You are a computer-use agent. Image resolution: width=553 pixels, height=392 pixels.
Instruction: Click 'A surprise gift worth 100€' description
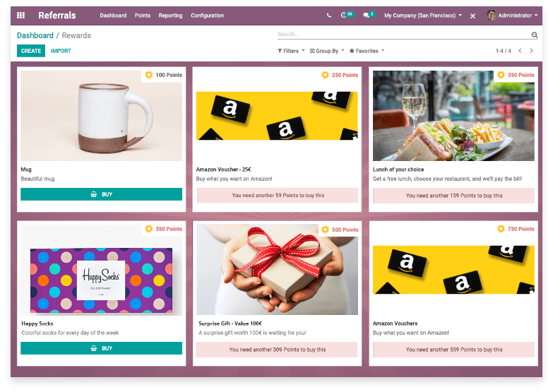click(x=252, y=333)
